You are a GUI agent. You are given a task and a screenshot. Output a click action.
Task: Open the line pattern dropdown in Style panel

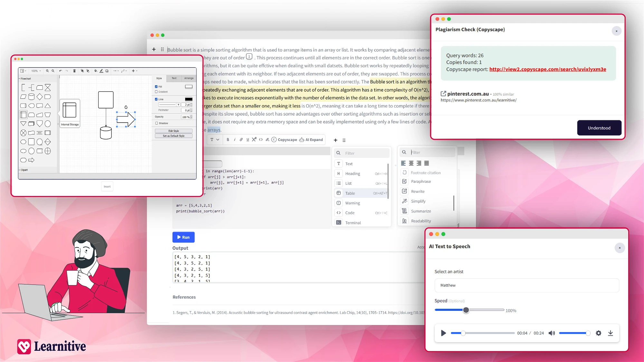169,105
